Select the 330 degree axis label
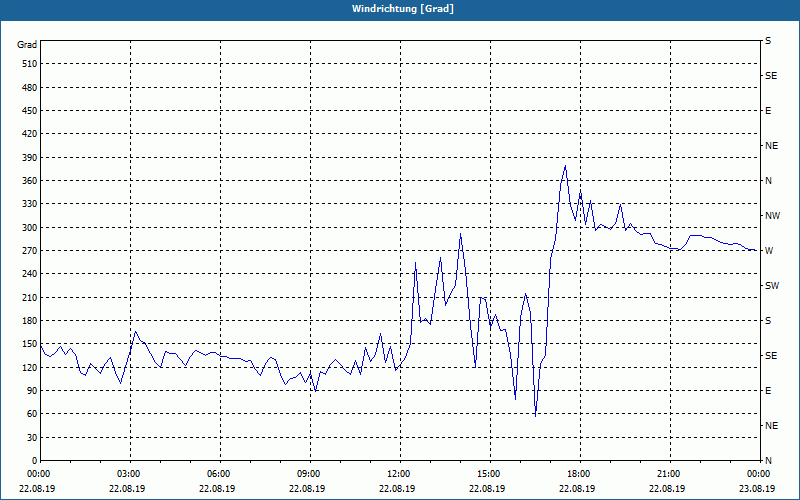Screen dimensions: 800x500 29,204
